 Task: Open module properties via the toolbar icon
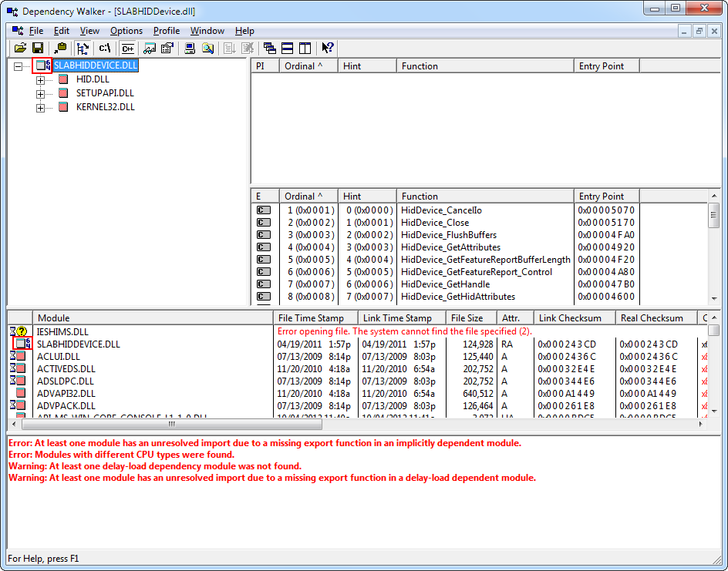point(167,48)
